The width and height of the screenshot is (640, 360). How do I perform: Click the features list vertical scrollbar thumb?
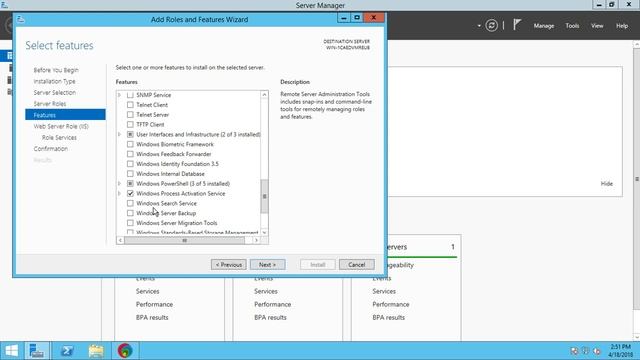(264, 196)
